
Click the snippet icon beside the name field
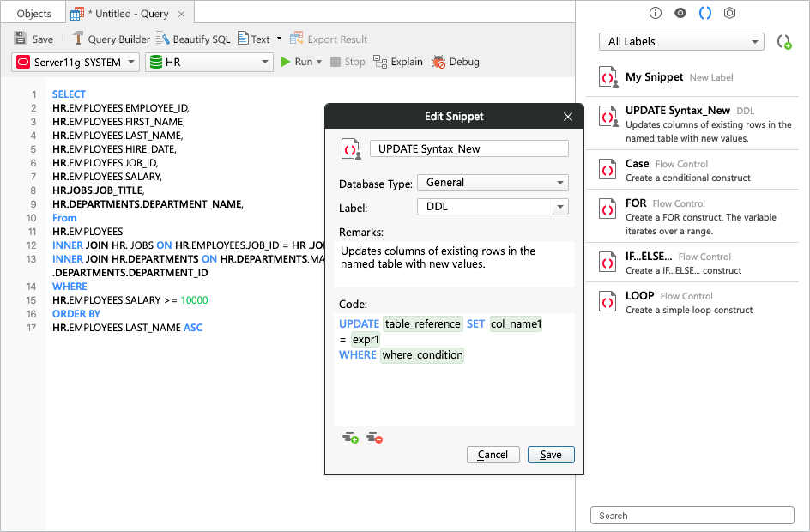351,148
